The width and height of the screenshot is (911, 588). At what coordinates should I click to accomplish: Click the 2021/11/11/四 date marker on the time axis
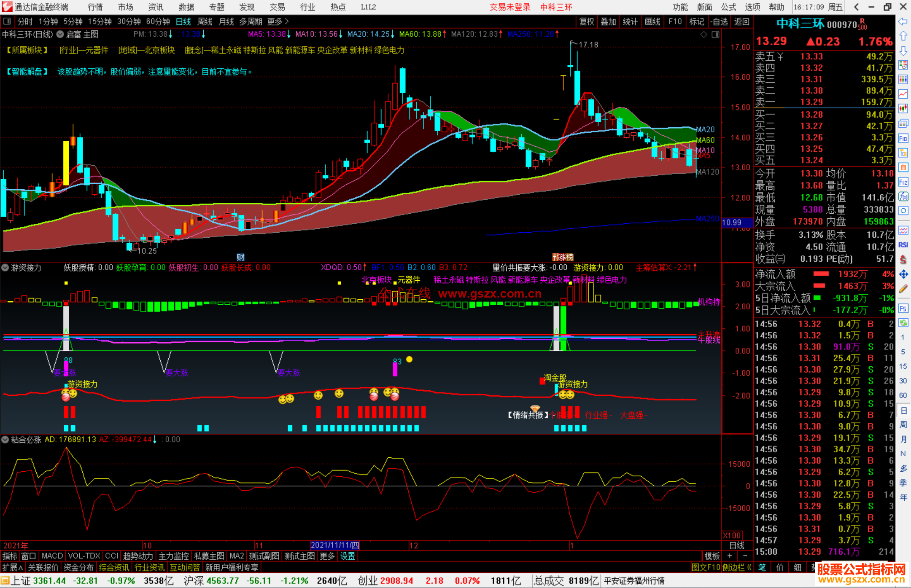[335, 545]
